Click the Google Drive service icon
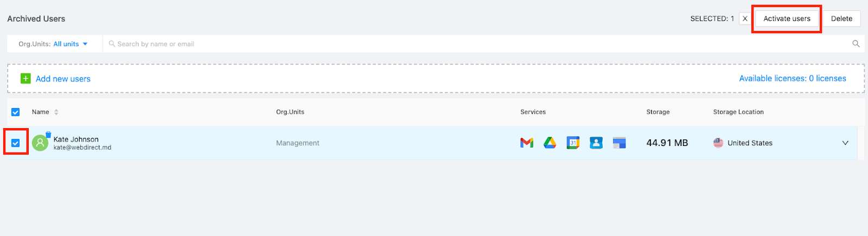The width and height of the screenshot is (868, 236). click(x=550, y=143)
